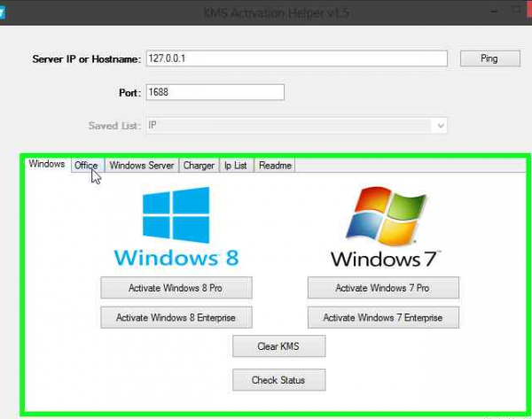Click the 'Saved List:' label
The height and width of the screenshot is (419, 532).
click(114, 126)
